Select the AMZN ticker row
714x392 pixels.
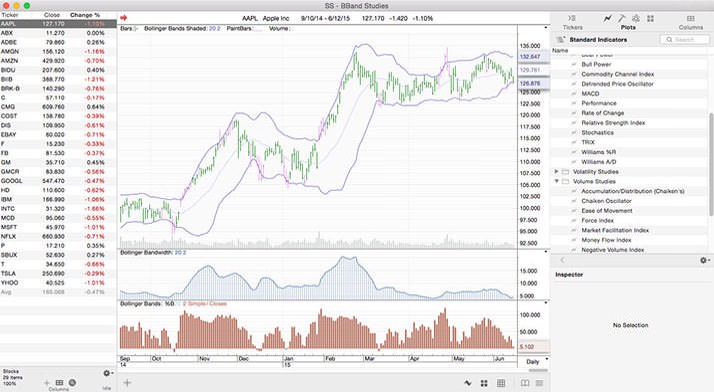pyautogui.click(x=58, y=61)
